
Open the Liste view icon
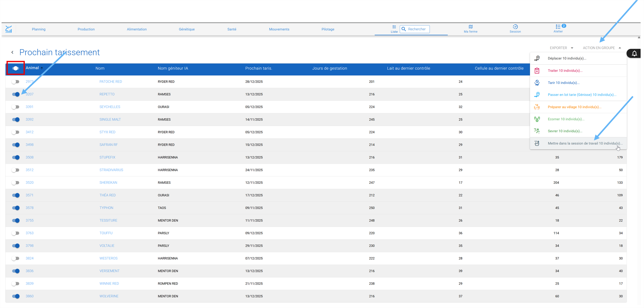tap(394, 27)
